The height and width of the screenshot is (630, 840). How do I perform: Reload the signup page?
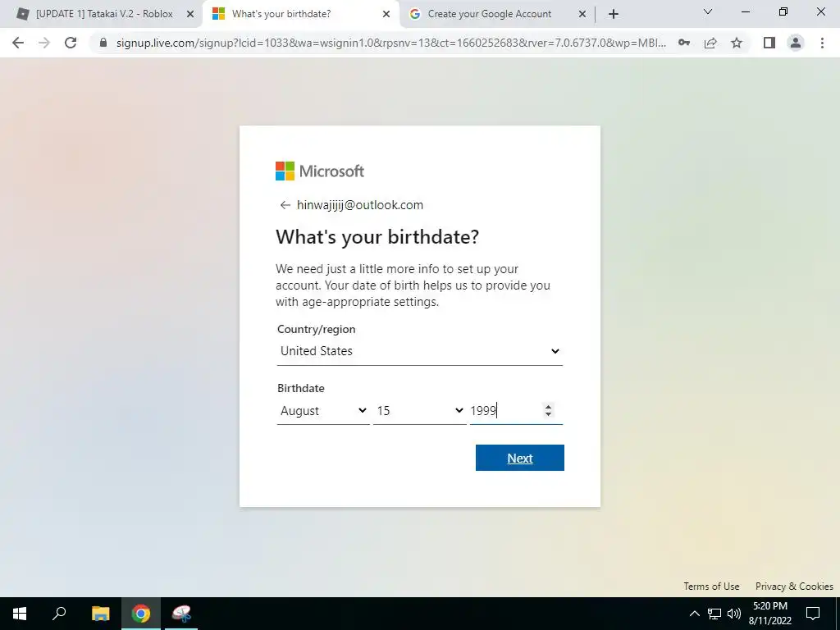pos(71,43)
